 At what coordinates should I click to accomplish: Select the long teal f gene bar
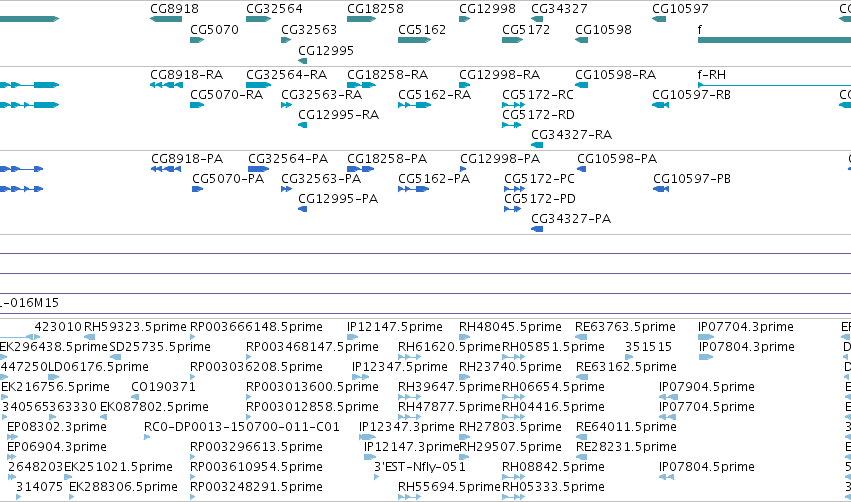pos(774,40)
